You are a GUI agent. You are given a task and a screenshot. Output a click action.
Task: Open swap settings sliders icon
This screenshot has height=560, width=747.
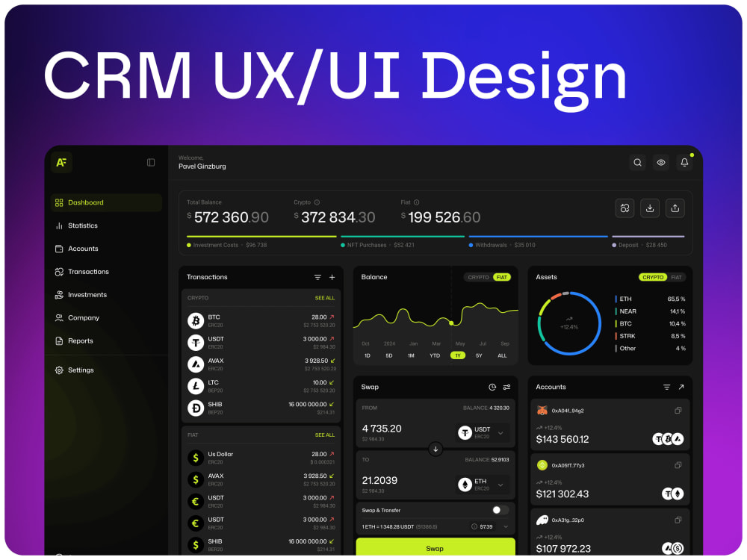tap(507, 387)
